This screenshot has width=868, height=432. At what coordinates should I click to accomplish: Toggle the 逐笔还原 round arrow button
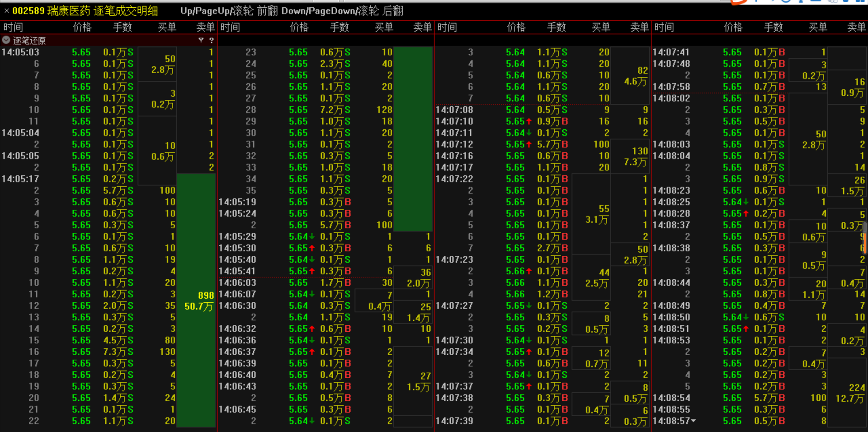pyautogui.click(x=6, y=40)
